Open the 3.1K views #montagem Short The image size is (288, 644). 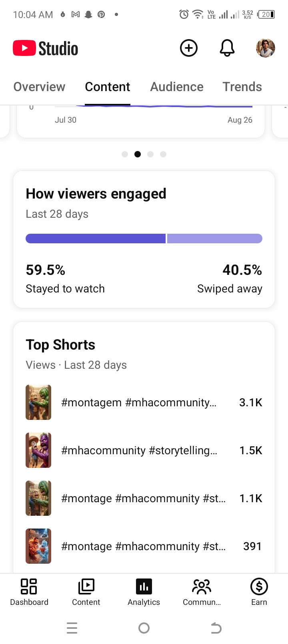[x=144, y=402]
